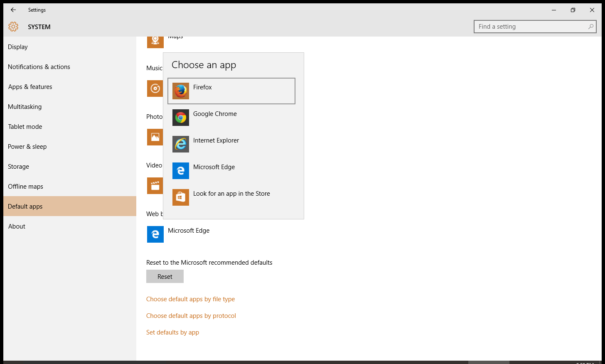Click the Photo viewer default app icon
The height and width of the screenshot is (364, 605).
point(155,137)
